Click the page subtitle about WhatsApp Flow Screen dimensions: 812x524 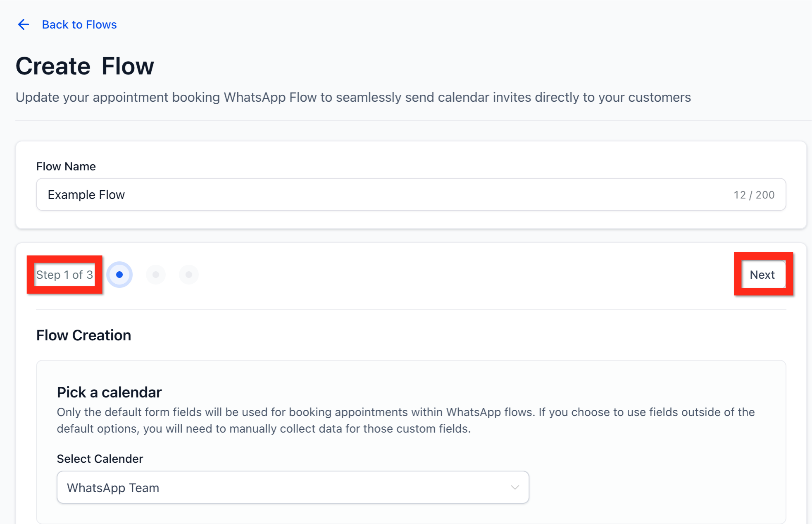353,97
